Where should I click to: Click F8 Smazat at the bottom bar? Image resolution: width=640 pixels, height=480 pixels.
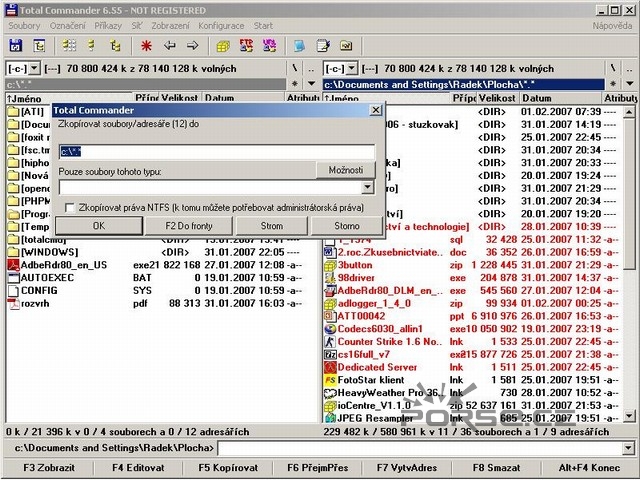[496, 468]
